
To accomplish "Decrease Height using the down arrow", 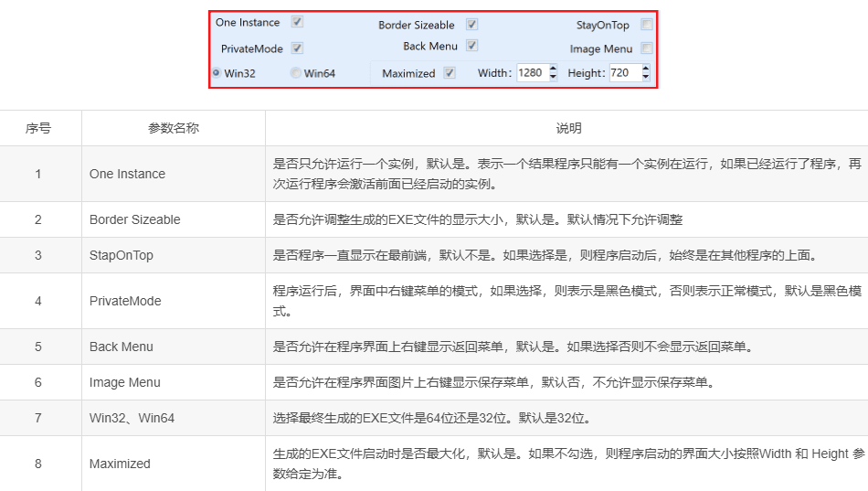I will coord(646,78).
